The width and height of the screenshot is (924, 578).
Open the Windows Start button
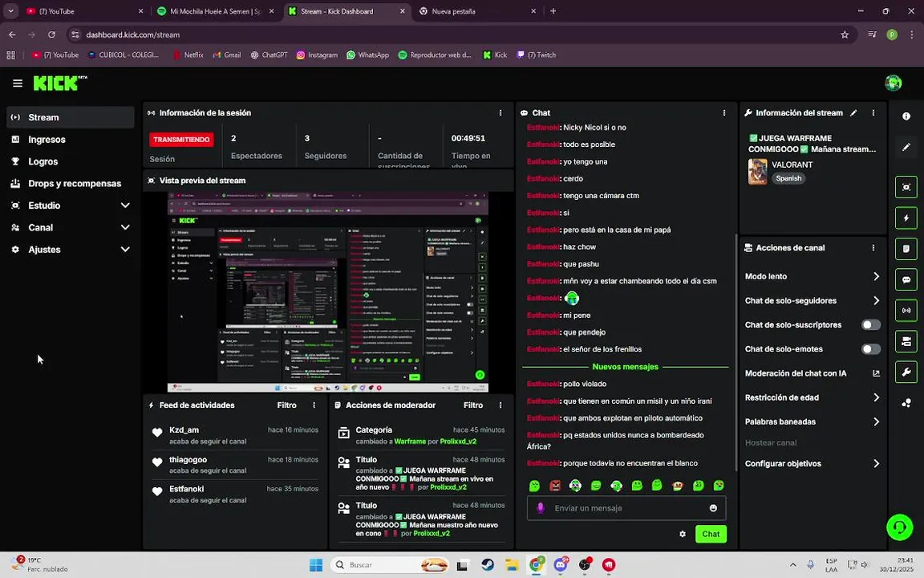click(x=316, y=565)
